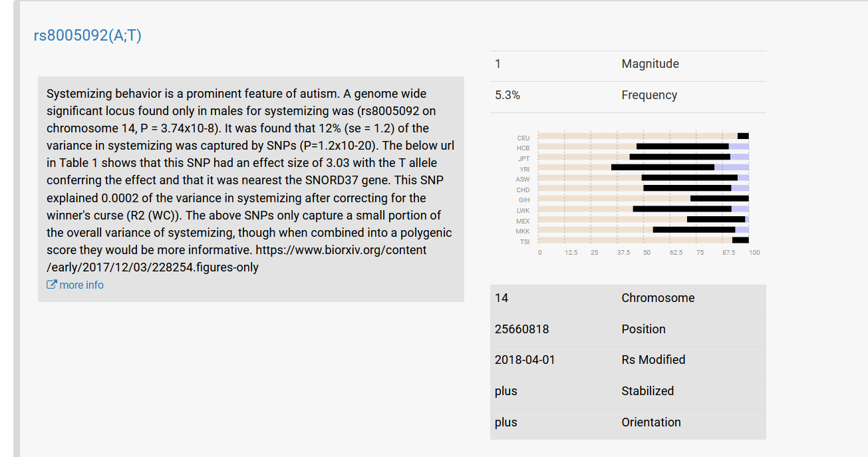Click the TSI population label in the chart
Screen dimensions: 868x457
[524, 241]
